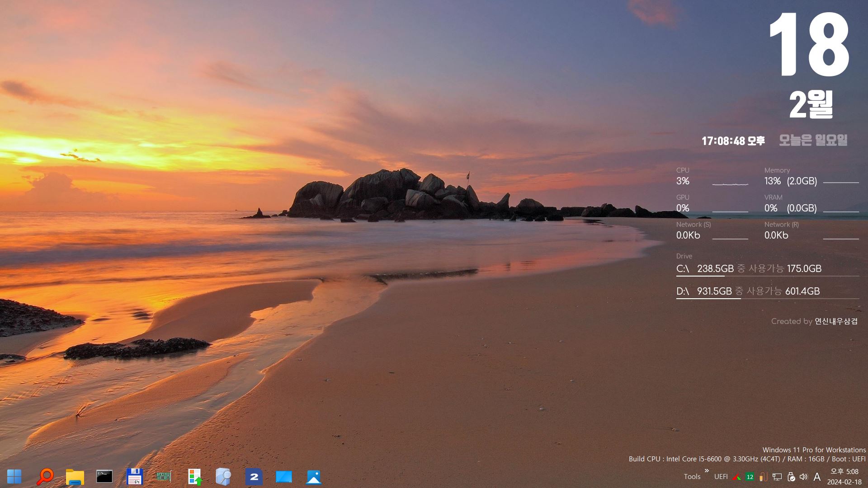Click the Memory 13% (2.0GB) reading
The width and height of the screenshot is (868, 488).
tap(791, 181)
